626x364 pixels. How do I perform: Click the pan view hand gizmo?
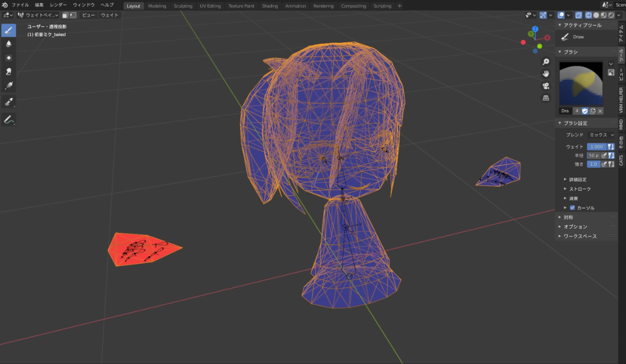[546, 74]
